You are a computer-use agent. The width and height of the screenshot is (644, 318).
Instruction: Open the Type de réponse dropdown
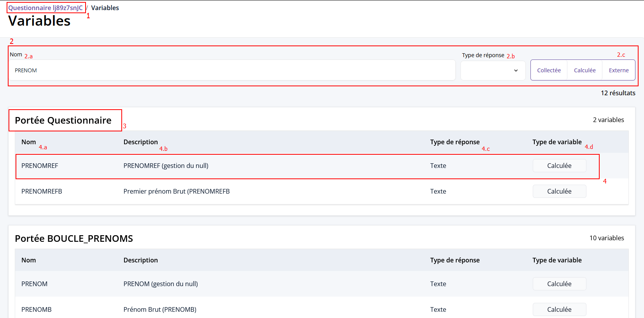tap(493, 70)
